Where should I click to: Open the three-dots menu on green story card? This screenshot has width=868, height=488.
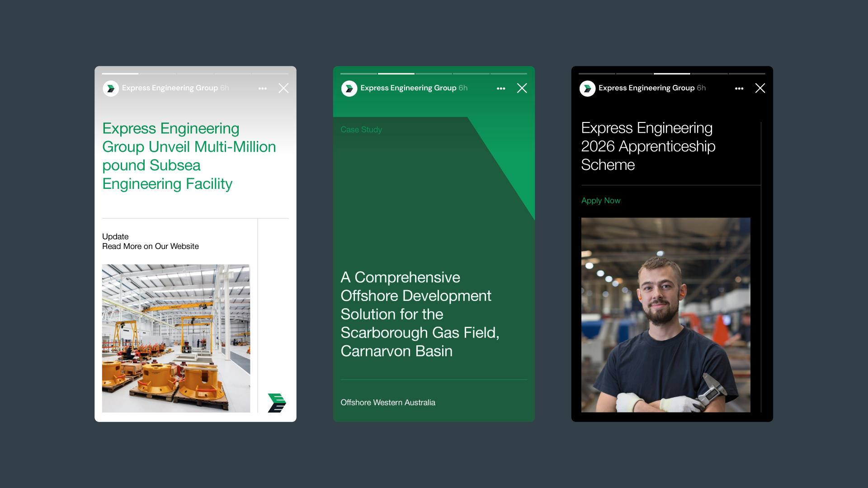[501, 89]
